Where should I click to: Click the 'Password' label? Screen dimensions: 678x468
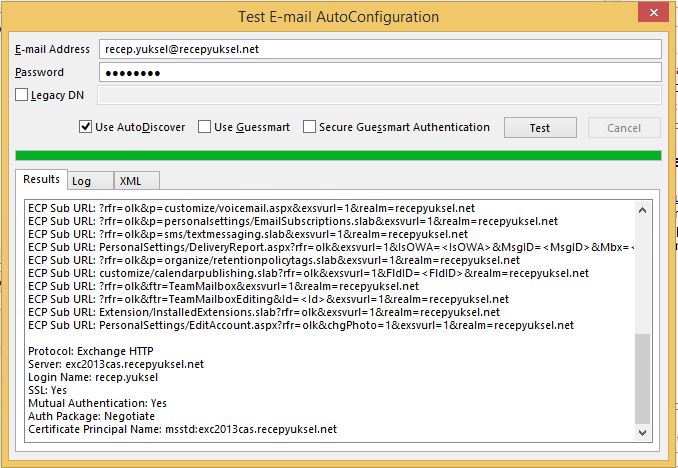(39, 72)
